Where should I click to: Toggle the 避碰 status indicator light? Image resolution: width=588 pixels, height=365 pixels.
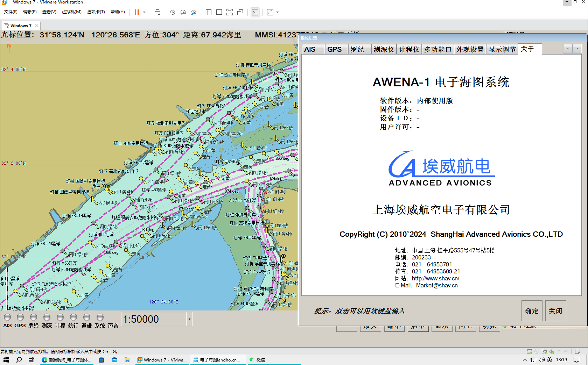[x=87, y=317]
